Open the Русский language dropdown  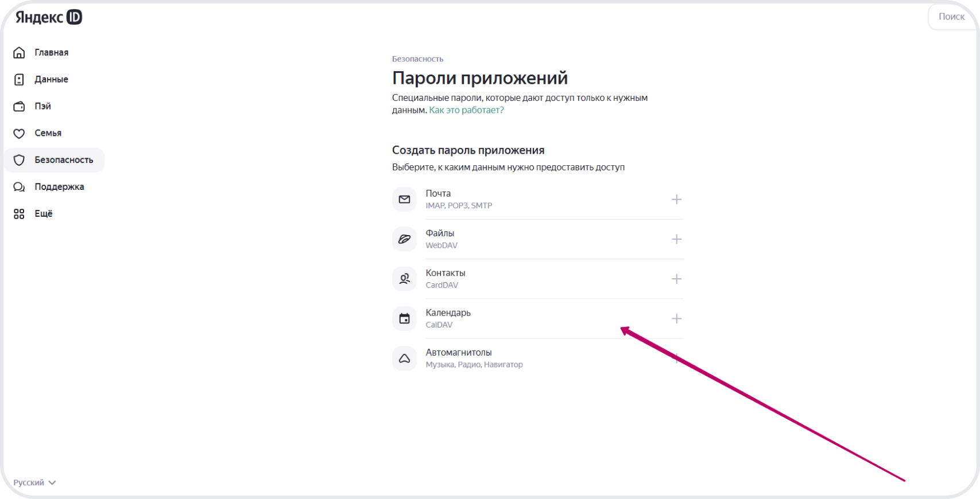point(34,482)
